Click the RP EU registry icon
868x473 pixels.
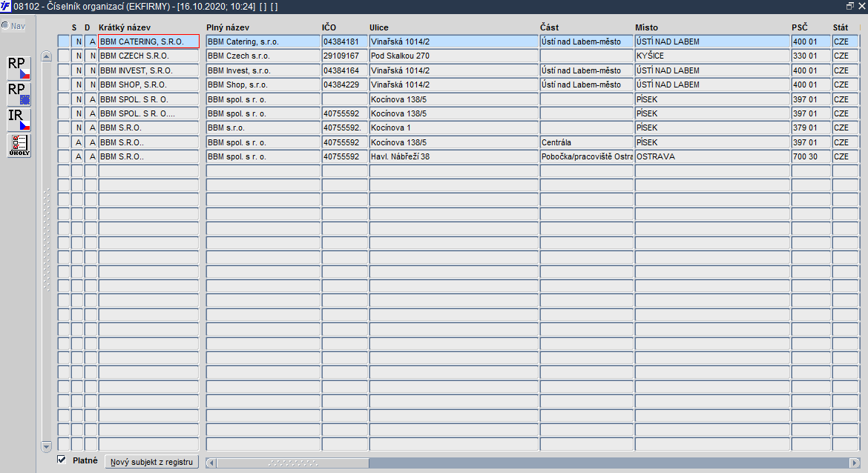click(x=19, y=94)
